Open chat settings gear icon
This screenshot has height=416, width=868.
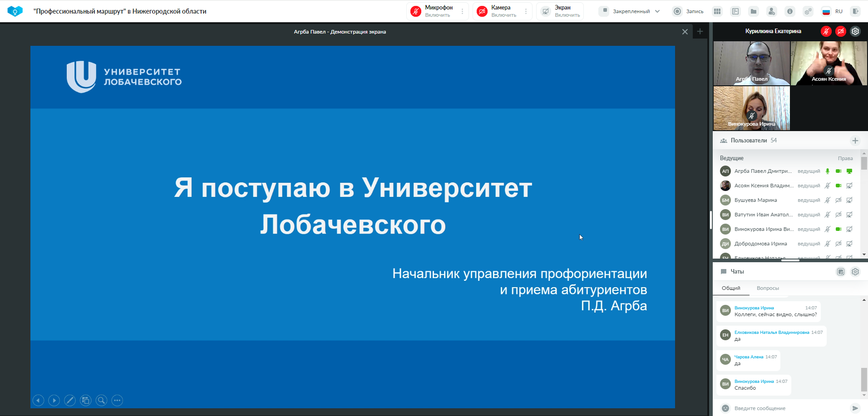point(855,272)
